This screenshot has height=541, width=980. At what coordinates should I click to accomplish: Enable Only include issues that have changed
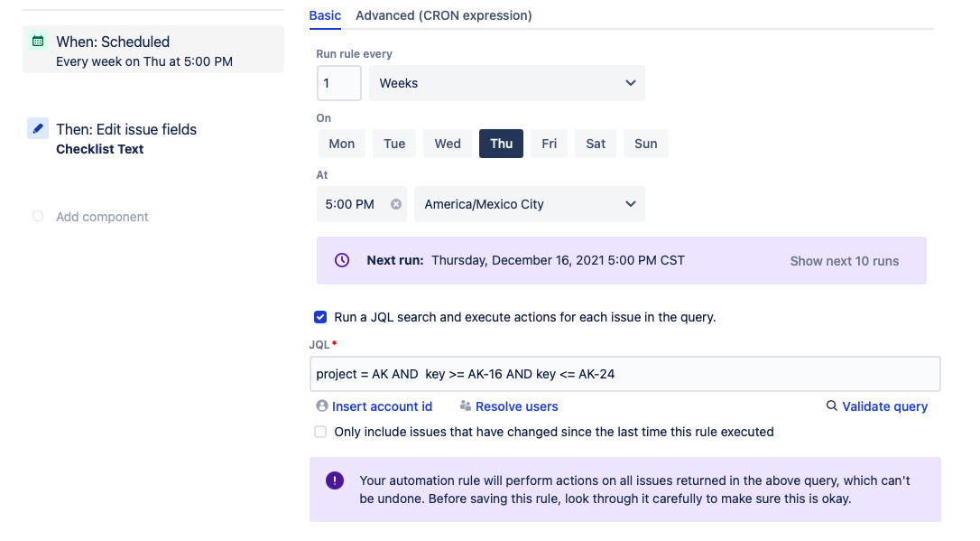320,432
